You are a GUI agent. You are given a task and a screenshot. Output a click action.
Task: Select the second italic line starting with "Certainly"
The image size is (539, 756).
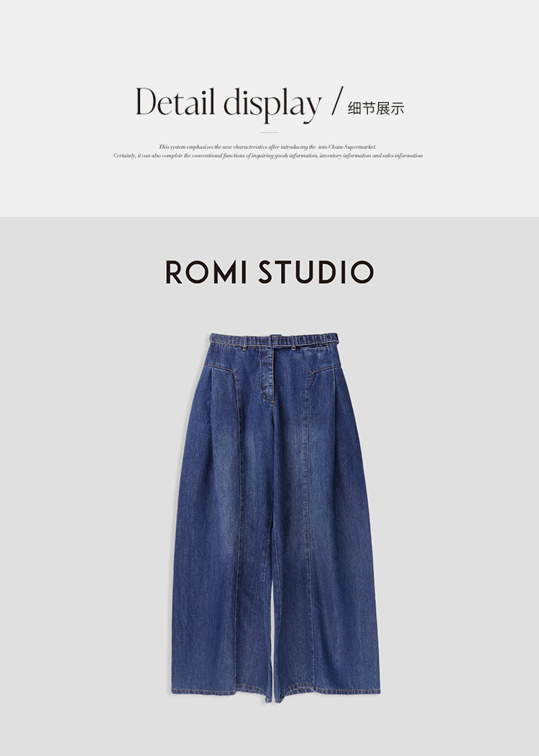(268, 156)
